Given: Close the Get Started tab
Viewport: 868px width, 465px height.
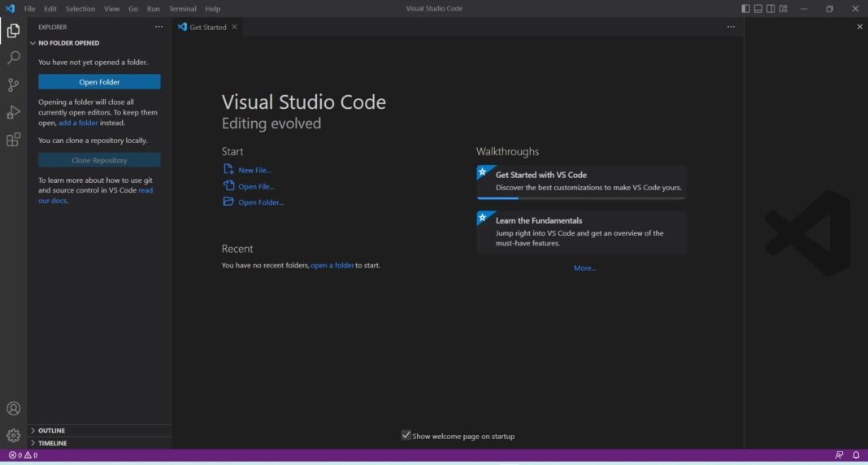Looking at the screenshot, I should click(x=235, y=27).
